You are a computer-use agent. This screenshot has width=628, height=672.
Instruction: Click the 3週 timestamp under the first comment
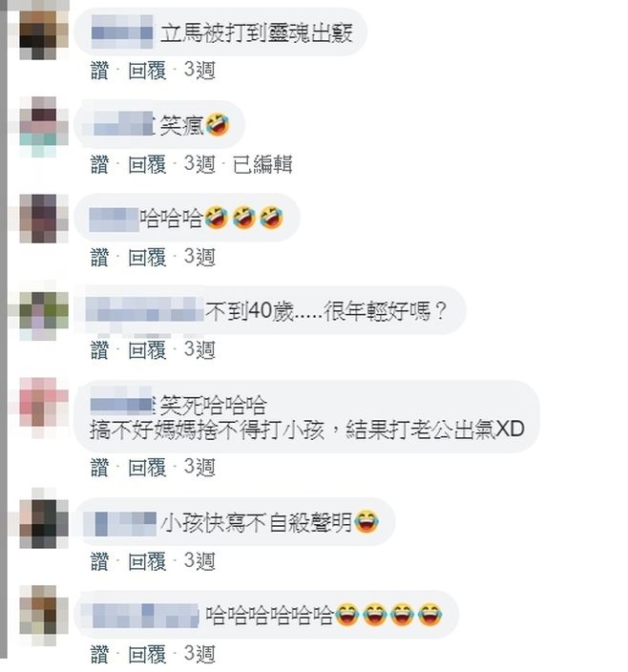coord(199,71)
